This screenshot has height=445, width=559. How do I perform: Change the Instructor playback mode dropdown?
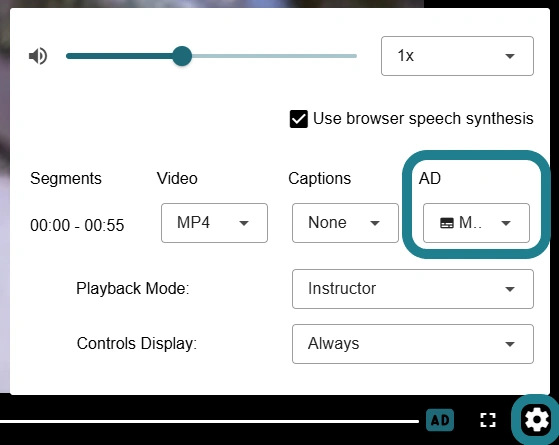[x=413, y=289]
